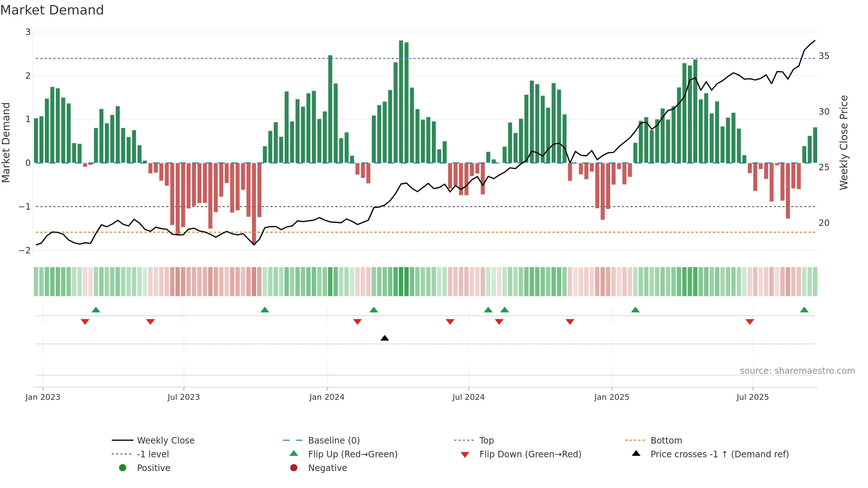Viewport: 868px width, 488px height.
Task: Select the Flip Up triangle in March 2024
Action: (374, 310)
